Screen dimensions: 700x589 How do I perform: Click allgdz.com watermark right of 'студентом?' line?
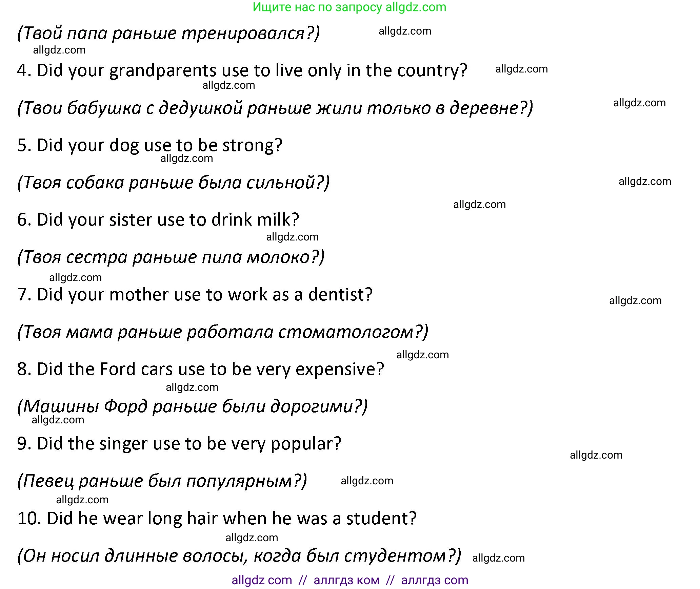(x=498, y=558)
